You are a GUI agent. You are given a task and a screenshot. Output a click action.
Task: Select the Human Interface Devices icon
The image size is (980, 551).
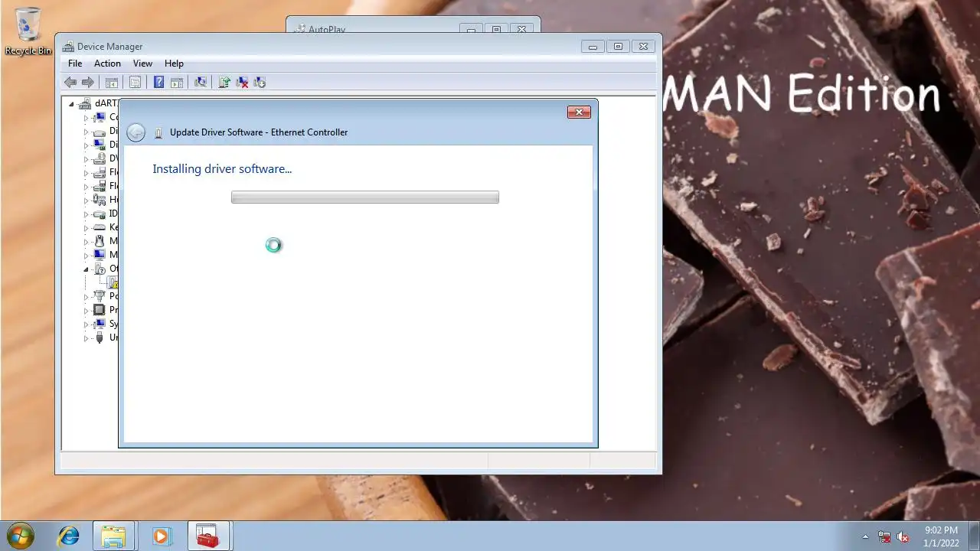(99, 200)
